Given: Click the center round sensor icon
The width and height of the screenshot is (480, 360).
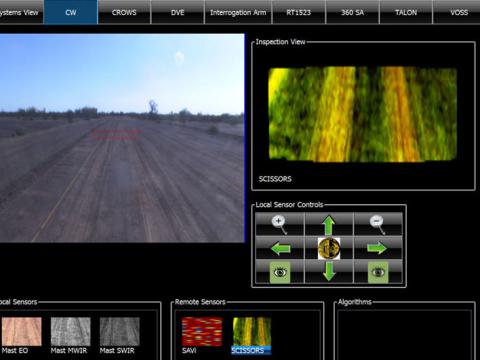Looking at the screenshot, I should (329, 248).
